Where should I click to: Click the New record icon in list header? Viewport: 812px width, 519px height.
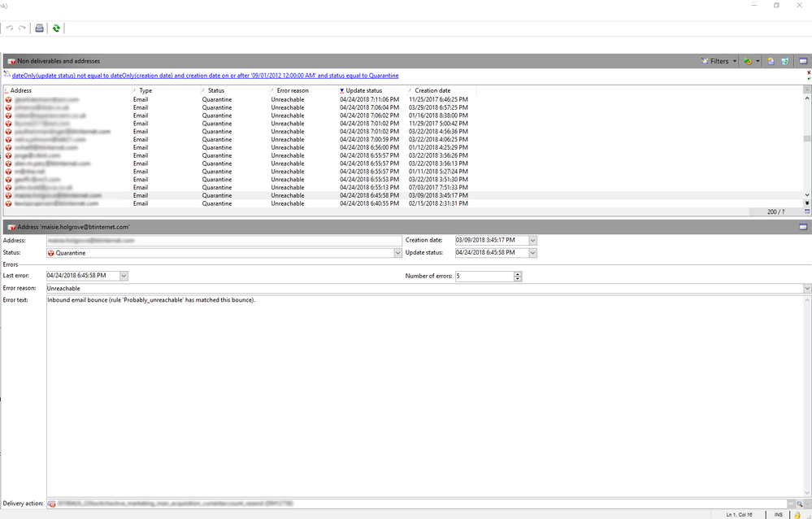(x=770, y=61)
